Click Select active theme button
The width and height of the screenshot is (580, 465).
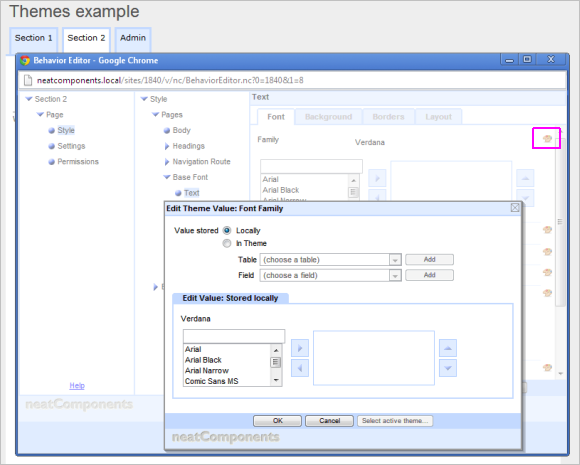[x=395, y=421]
